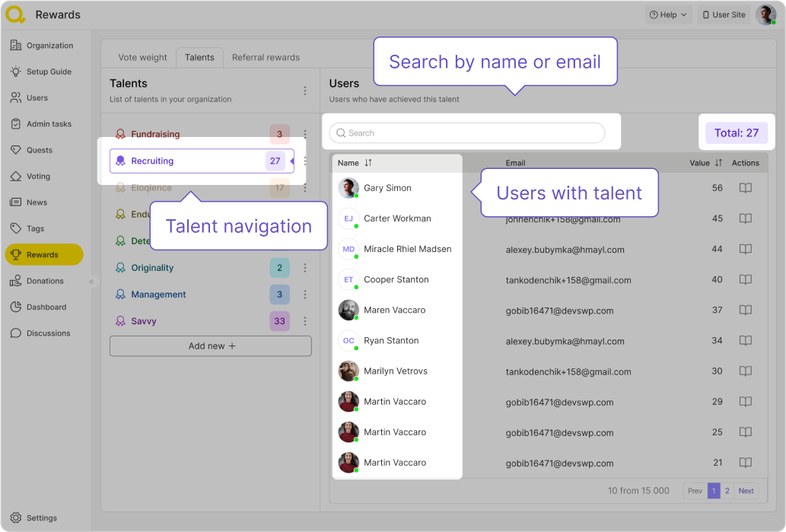This screenshot has width=786, height=532.
Task: Open the Talents panel three-dot menu
Action: pyautogui.click(x=305, y=91)
